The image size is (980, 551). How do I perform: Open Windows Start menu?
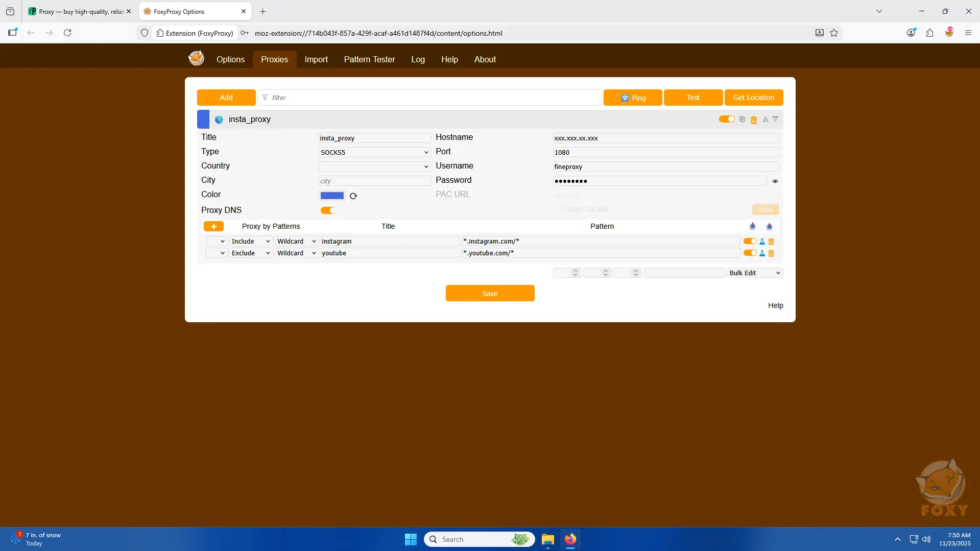(411, 539)
